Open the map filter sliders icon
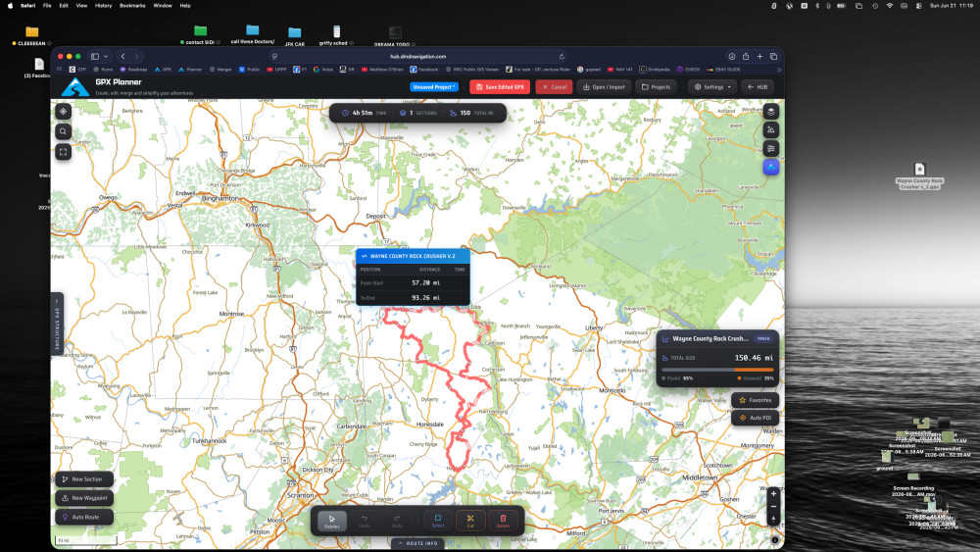980x552 pixels. tap(770, 148)
